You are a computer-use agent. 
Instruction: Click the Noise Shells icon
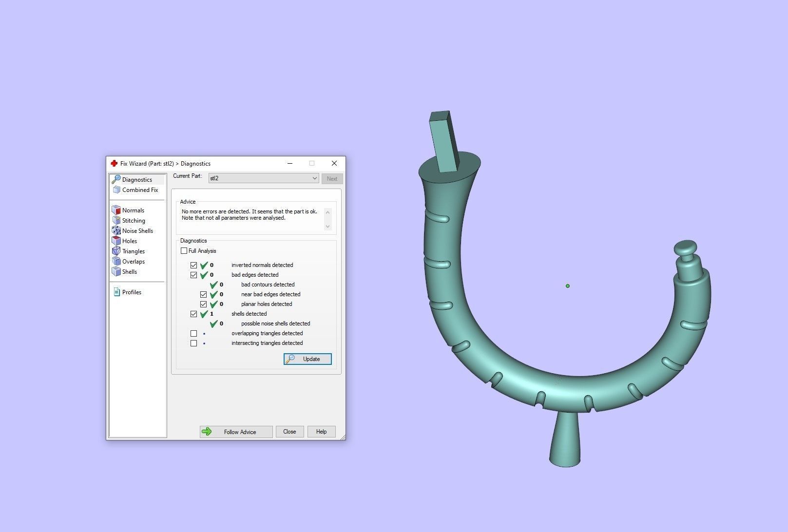116,230
